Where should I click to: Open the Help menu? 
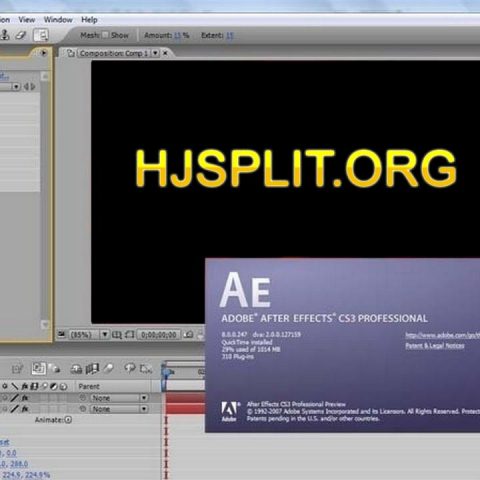click(89, 20)
